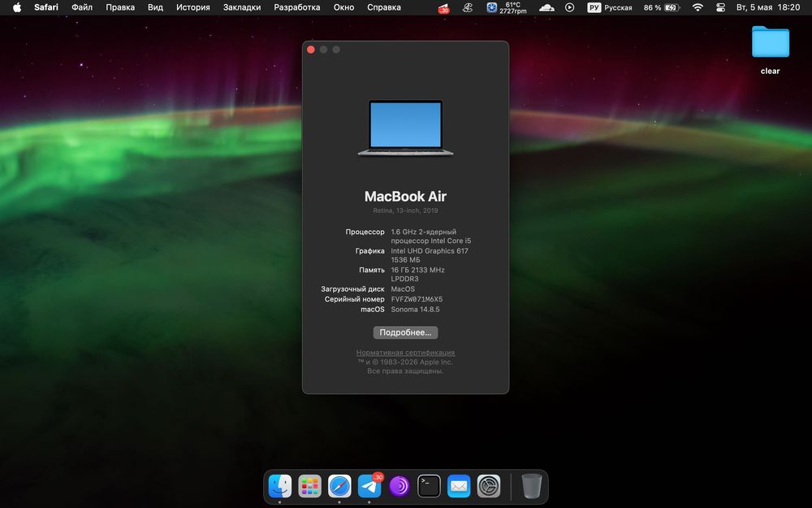This screenshot has height=508, width=812.
Task: Open Terminal from the Dock
Action: click(x=430, y=486)
